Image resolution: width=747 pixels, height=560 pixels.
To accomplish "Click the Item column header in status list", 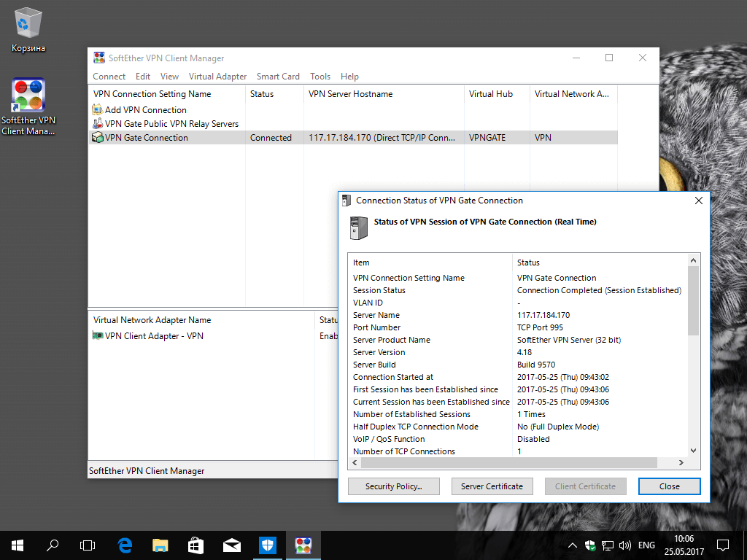I will [430, 262].
